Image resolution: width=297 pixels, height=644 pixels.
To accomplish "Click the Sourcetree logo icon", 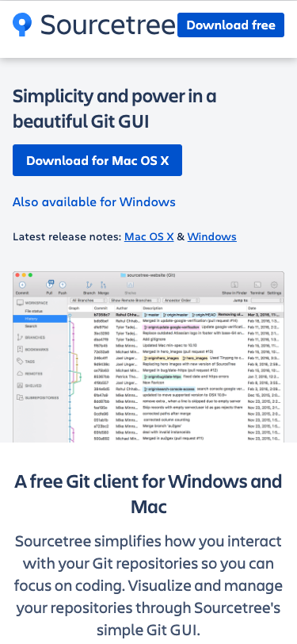I will pos(22,25).
